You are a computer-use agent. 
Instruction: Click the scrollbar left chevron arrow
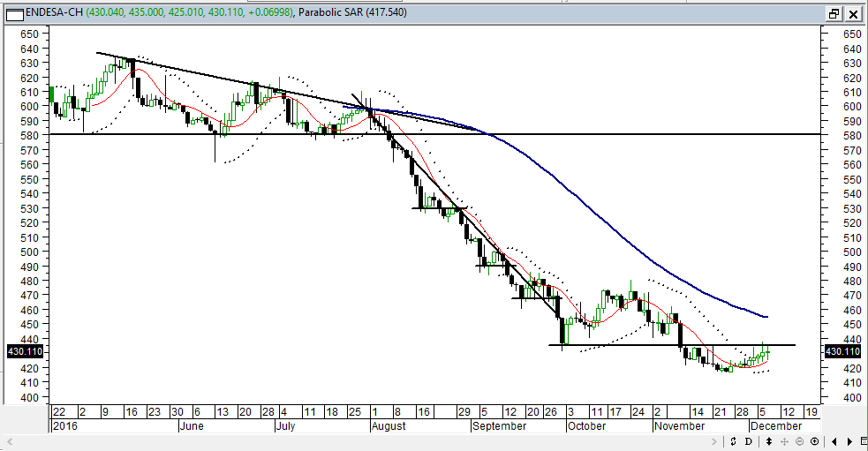click(9, 441)
